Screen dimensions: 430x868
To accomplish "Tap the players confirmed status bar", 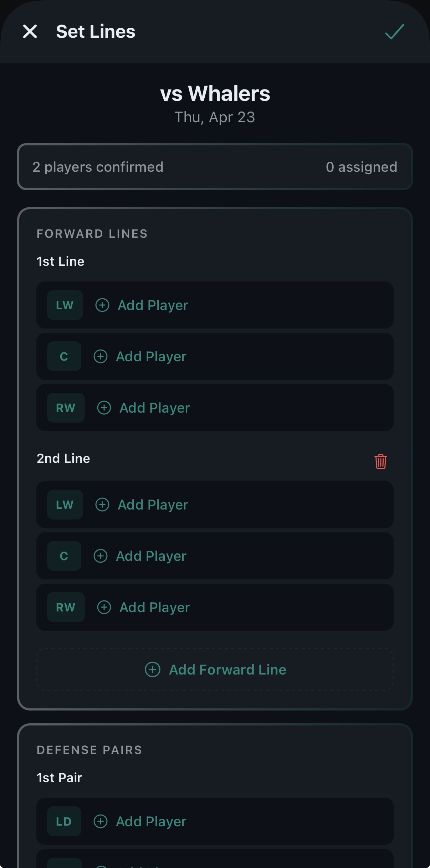I will [x=215, y=167].
